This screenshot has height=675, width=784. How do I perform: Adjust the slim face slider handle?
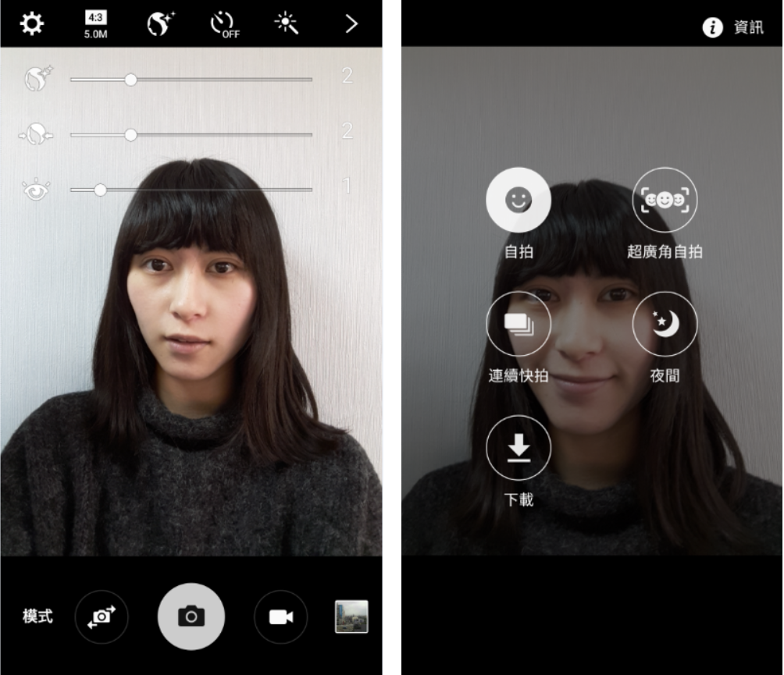click(130, 135)
